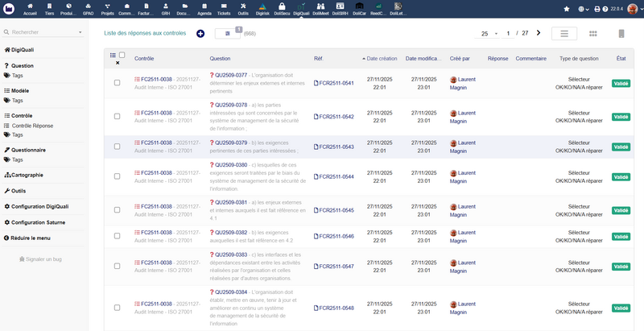Check the row for FCR2511-0541

pyautogui.click(x=117, y=83)
